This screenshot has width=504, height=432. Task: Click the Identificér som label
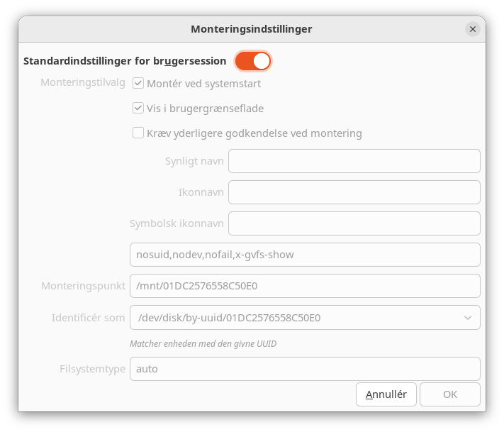click(88, 318)
